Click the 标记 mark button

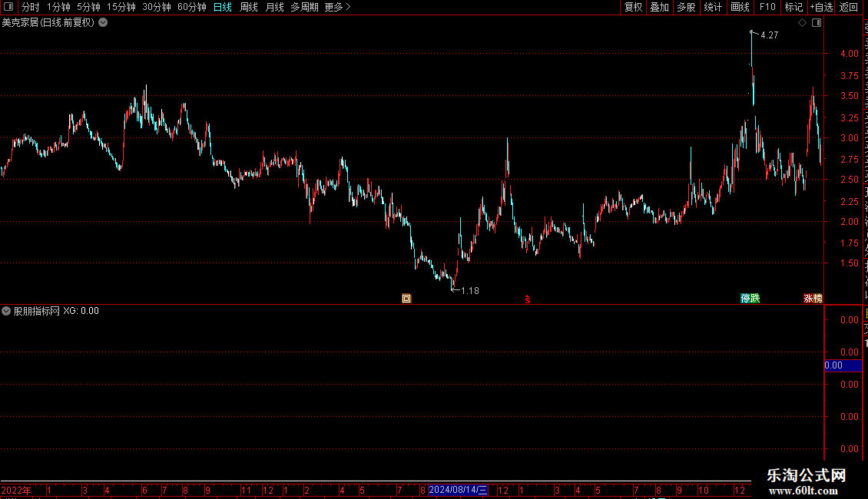pos(793,7)
